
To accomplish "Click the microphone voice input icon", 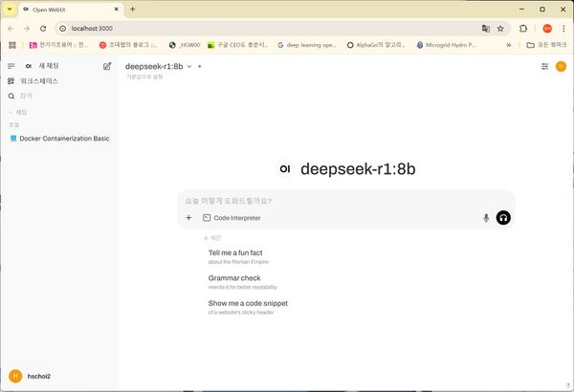I will pyautogui.click(x=486, y=218).
